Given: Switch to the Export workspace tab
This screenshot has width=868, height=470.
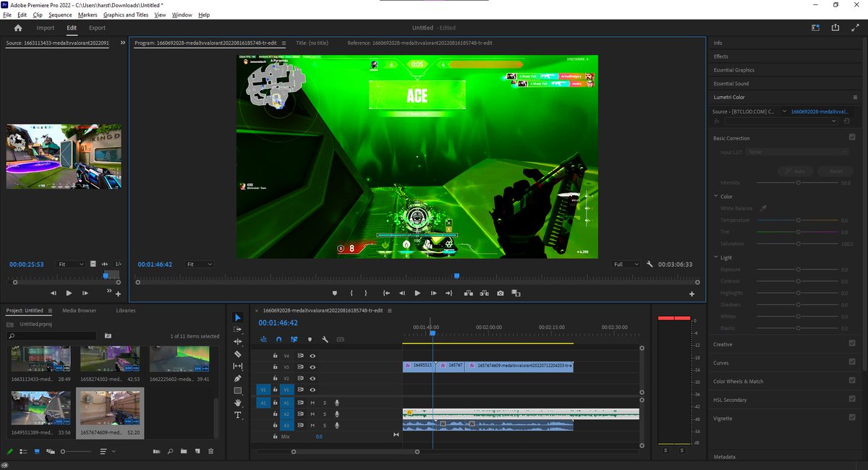Looking at the screenshot, I should coord(97,27).
